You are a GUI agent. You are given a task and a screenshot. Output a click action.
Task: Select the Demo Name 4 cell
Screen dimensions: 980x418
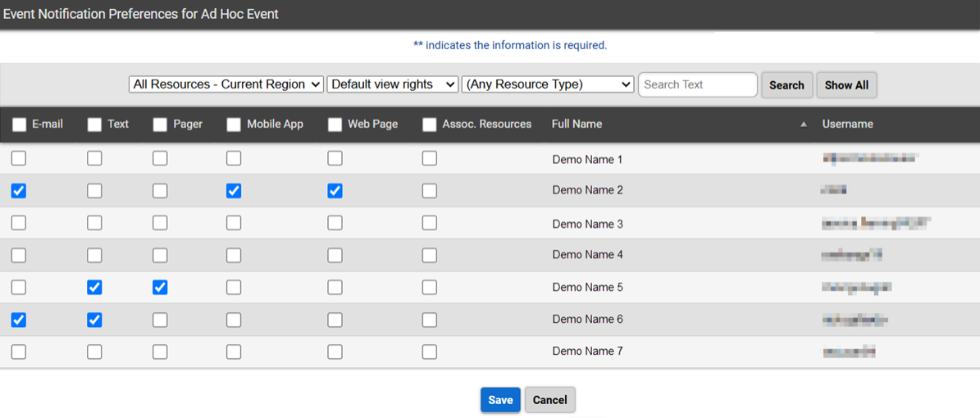coord(587,254)
